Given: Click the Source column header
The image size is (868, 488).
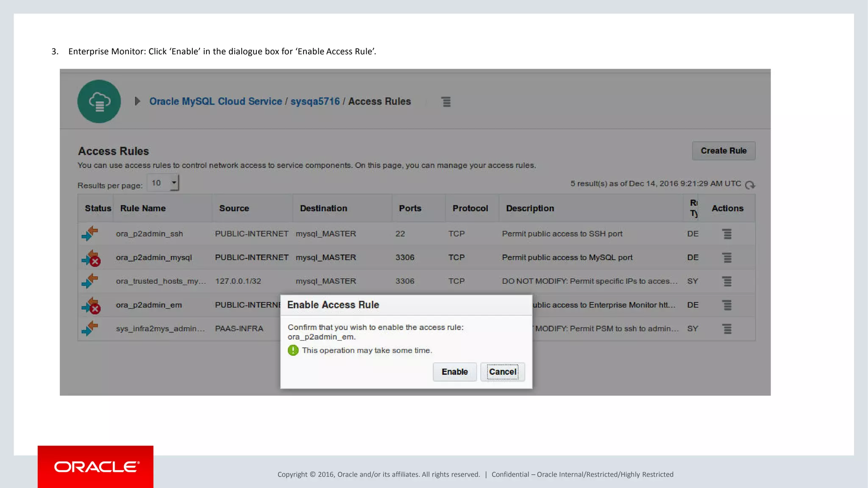Looking at the screenshot, I should (x=234, y=208).
